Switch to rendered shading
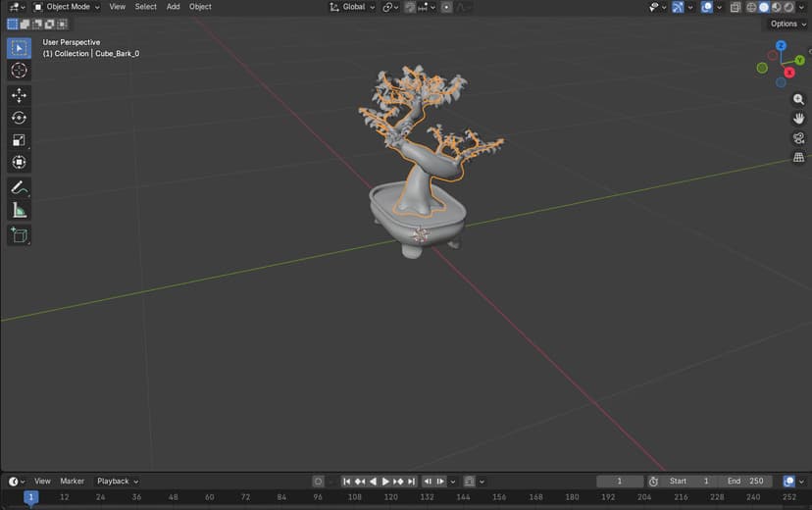 788,7
